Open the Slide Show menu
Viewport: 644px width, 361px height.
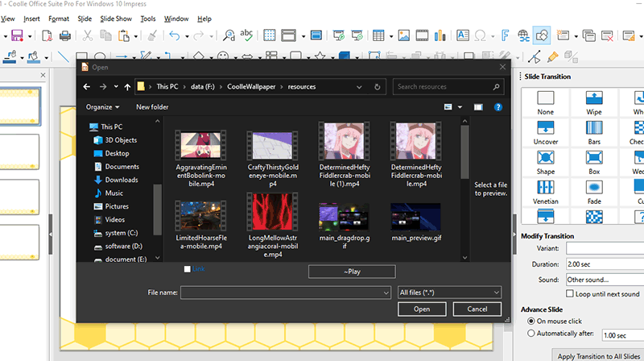click(x=116, y=18)
